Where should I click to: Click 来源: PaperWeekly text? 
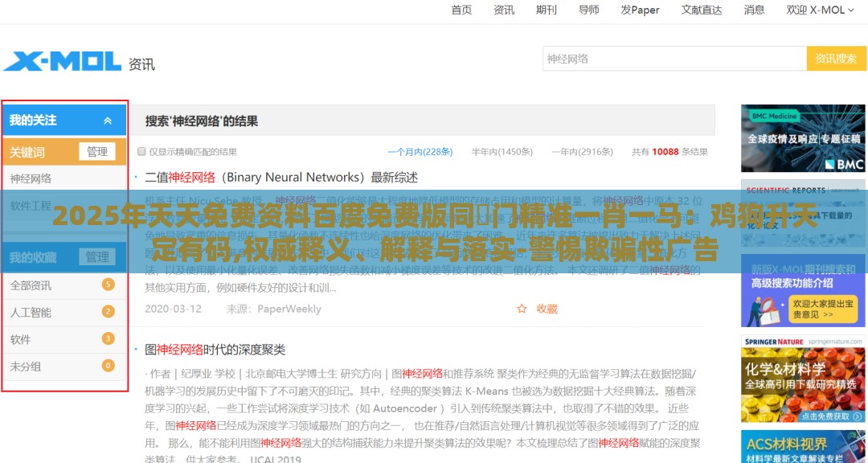point(273,309)
